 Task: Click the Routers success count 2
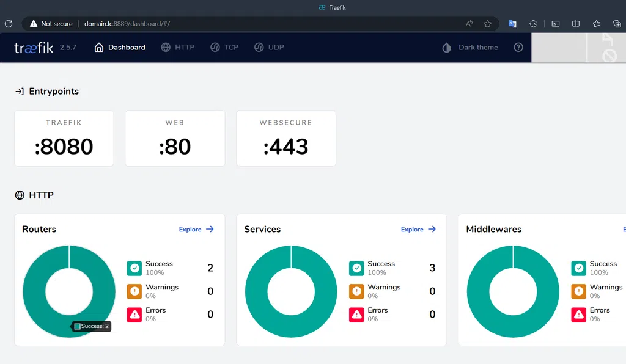pos(210,268)
